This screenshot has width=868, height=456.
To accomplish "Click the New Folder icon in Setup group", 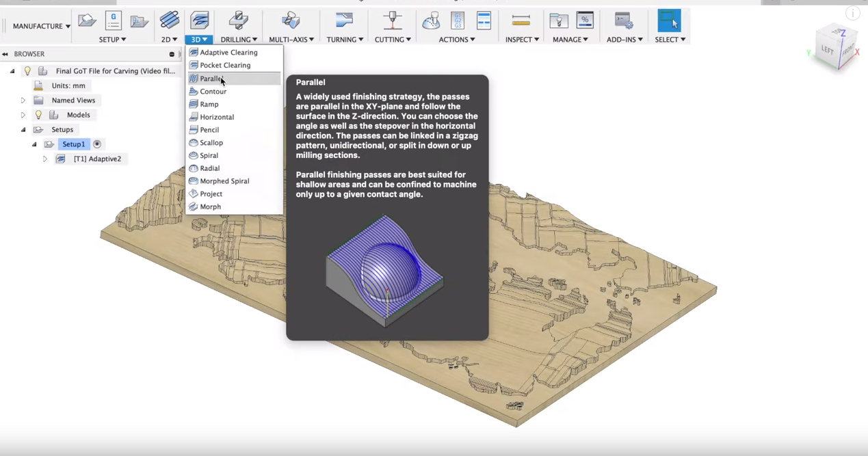I will [140, 21].
